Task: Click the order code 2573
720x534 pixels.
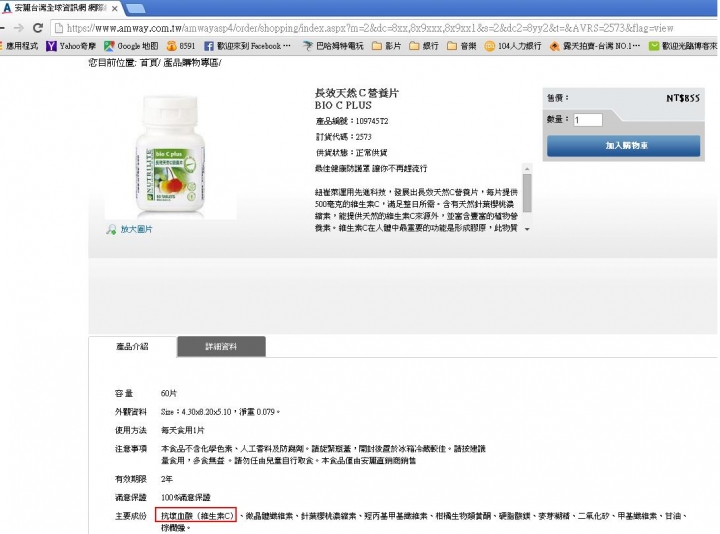Action: 363,137
